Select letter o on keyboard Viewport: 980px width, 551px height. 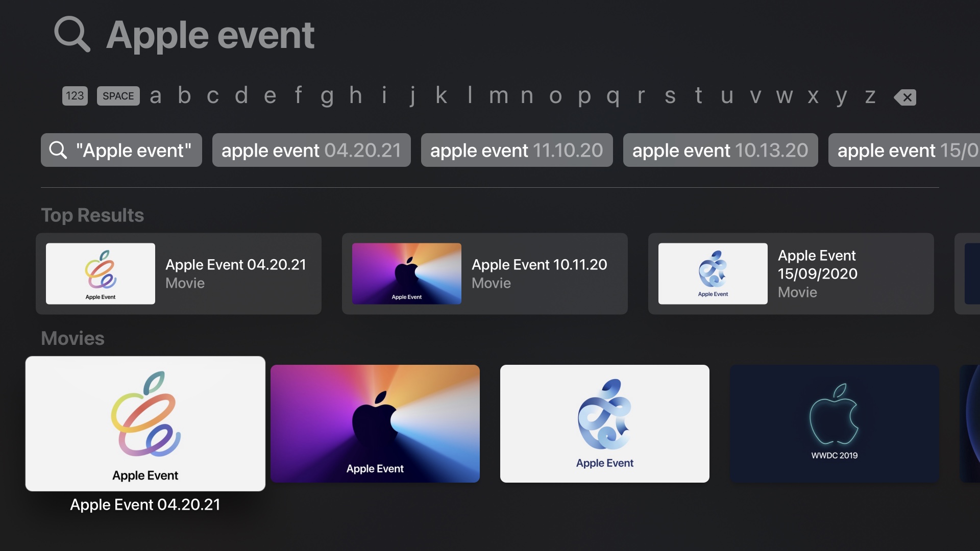pyautogui.click(x=556, y=96)
